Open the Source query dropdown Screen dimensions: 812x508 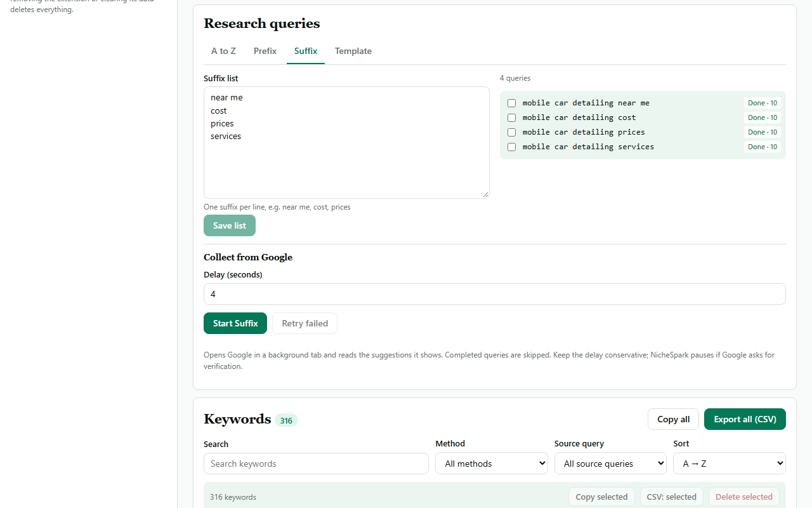[610, 464]
